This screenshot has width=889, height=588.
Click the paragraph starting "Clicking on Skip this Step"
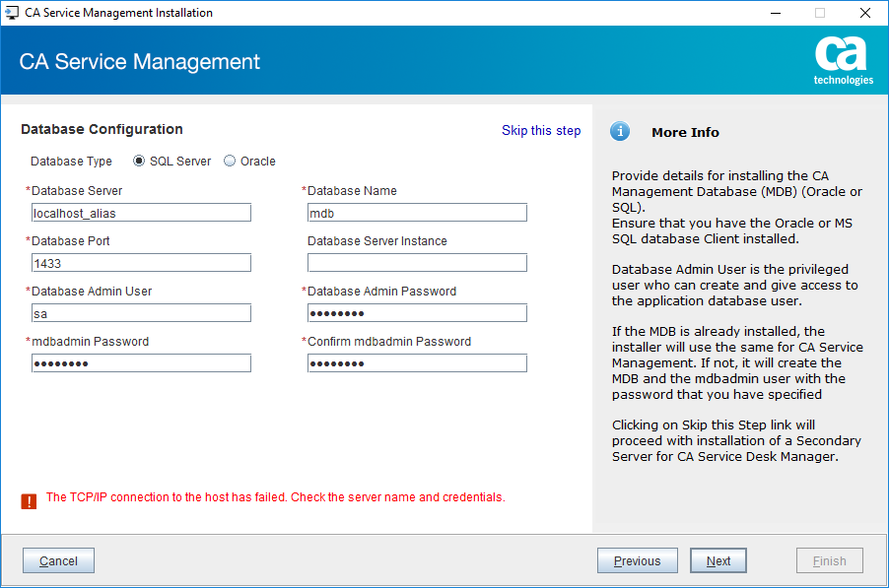click(736, 440)
